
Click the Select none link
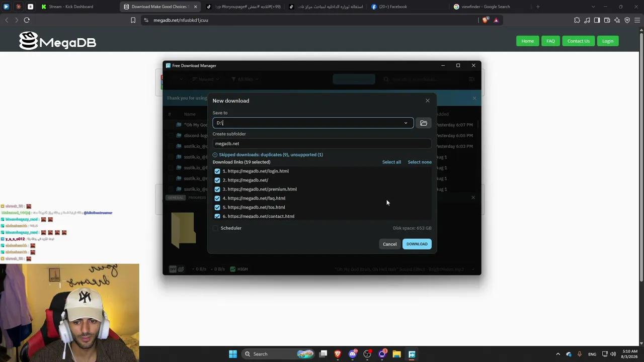(x=420, y=162)
